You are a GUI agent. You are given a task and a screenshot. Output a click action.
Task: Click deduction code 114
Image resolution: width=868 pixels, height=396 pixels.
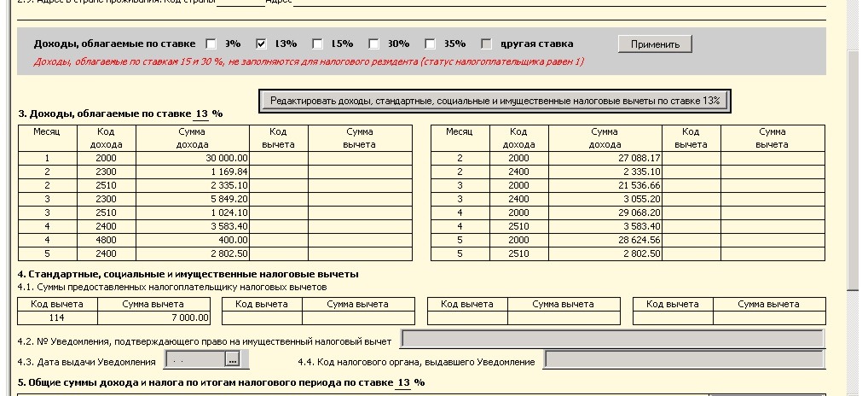click(58, 317)
